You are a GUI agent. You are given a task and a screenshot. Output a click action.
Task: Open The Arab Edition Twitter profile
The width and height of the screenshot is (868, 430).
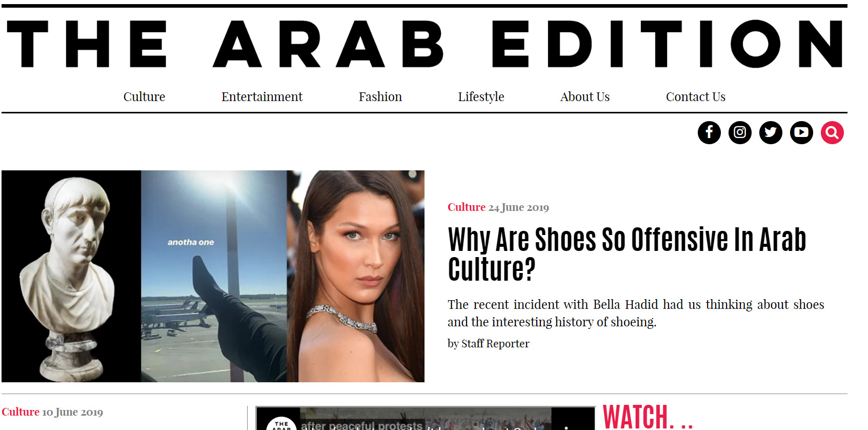coord(771,133)
